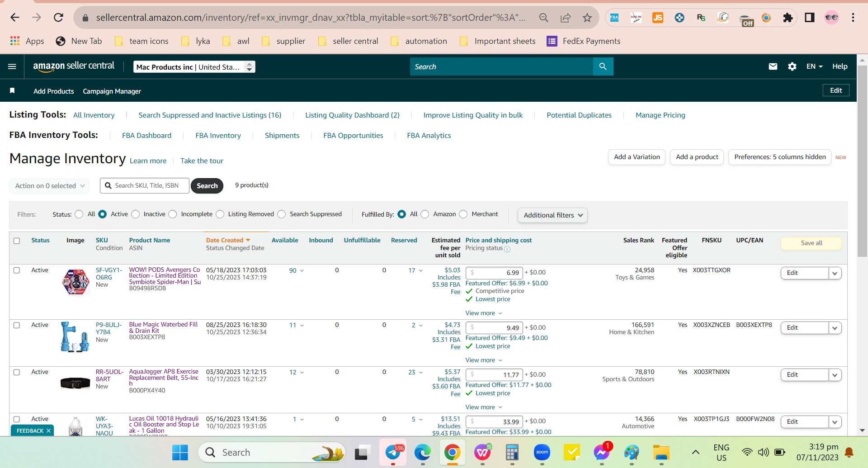Open the Windows Start menu
Image resolution: width=868 pixels, height=468 pixels.
click(x=180, y=452)
